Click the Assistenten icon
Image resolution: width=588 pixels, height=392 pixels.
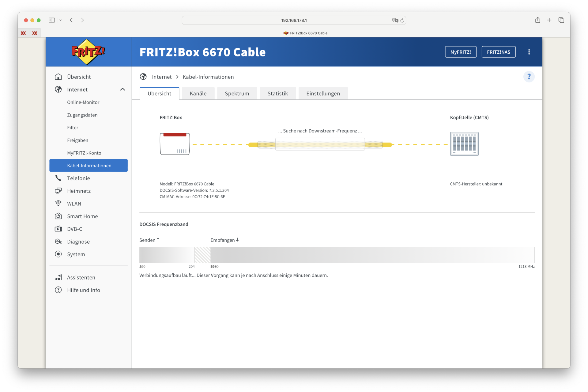pyautogui.click(x=58, y=277)
